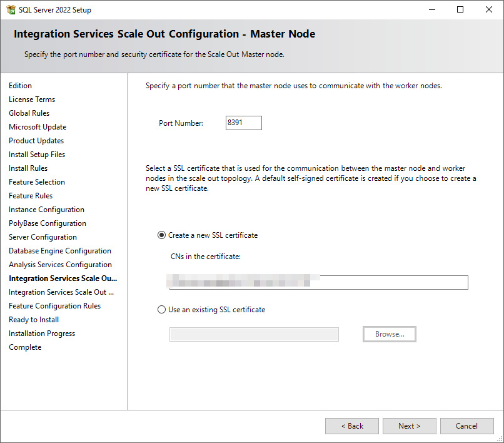Go back to the previous setup step
This screenshot has height=443, width=504.
(351, 425)
